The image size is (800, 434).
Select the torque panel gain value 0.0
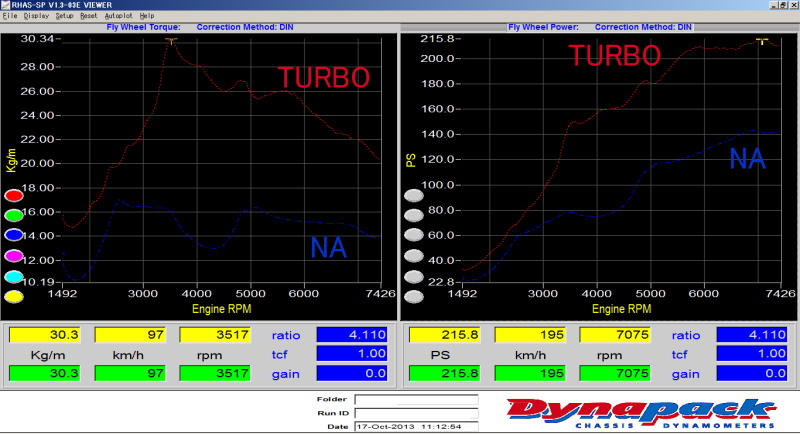[x=352, y=373]
